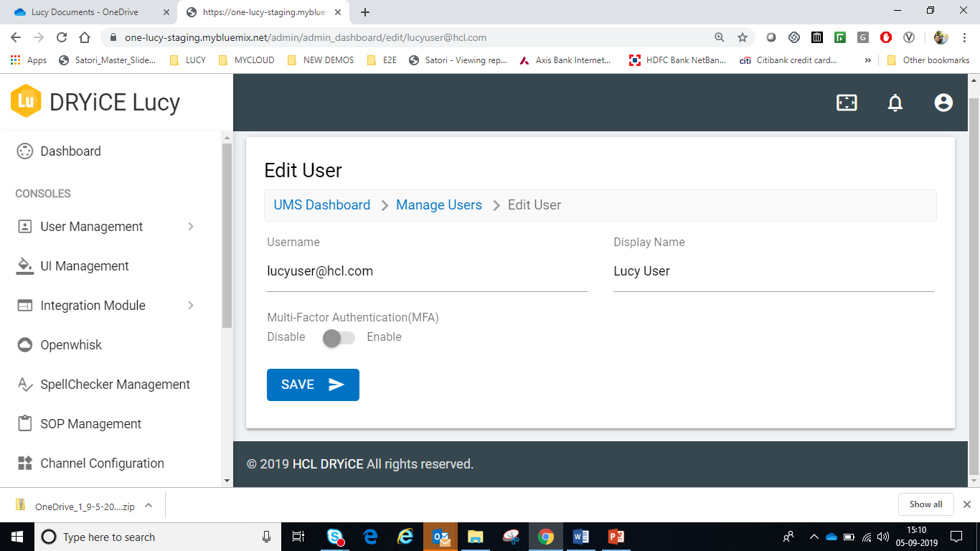
Task: Open the LUCY bookmarks folder
Action: pos(188,60)
